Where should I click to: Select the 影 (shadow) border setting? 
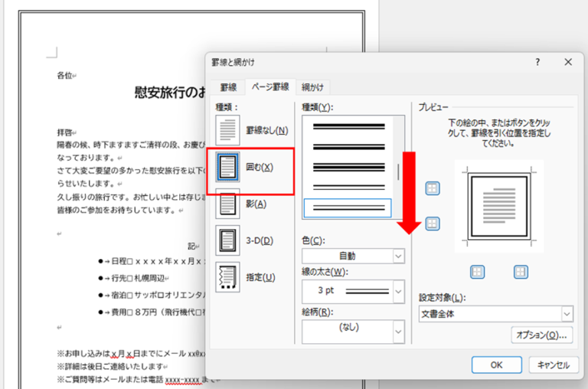click(229, 204)
